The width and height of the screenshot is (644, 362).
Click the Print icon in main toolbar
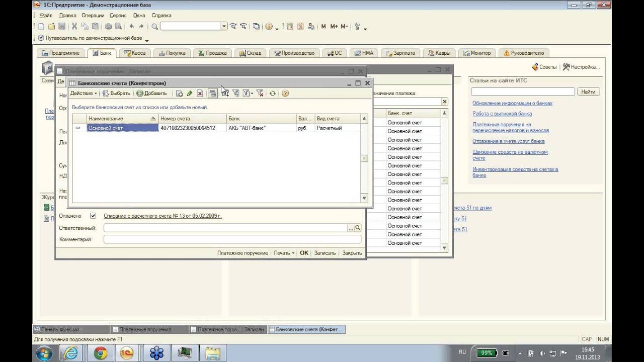[x=108, y=27]
